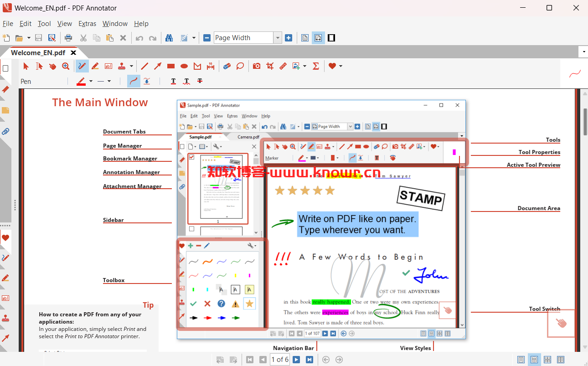Click the Save annotated copy icon
The width and height of the screenshot is (588, 366).
(x=52, y=38)
